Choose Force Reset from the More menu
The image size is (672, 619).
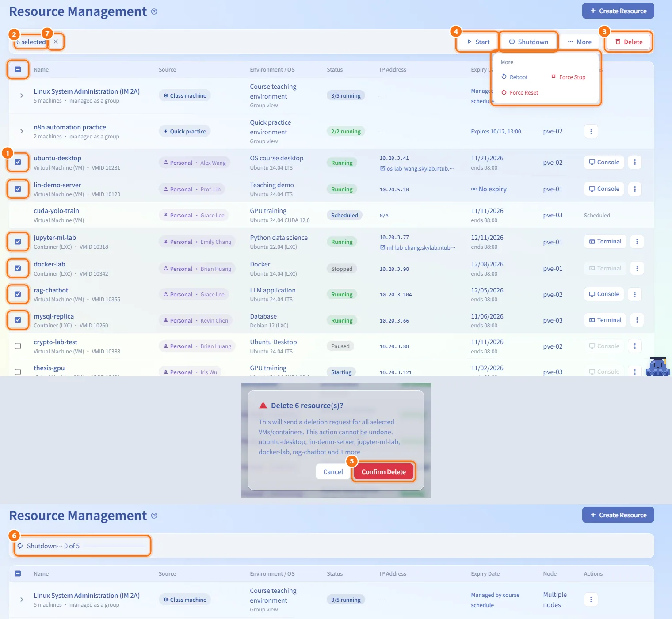[520, 92]
